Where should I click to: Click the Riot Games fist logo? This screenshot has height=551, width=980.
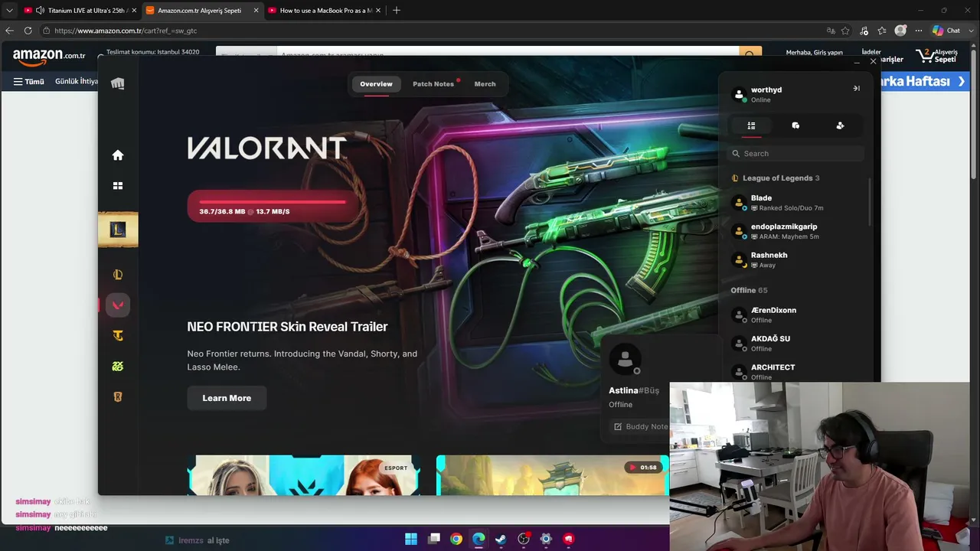click(x=117, y=83)
